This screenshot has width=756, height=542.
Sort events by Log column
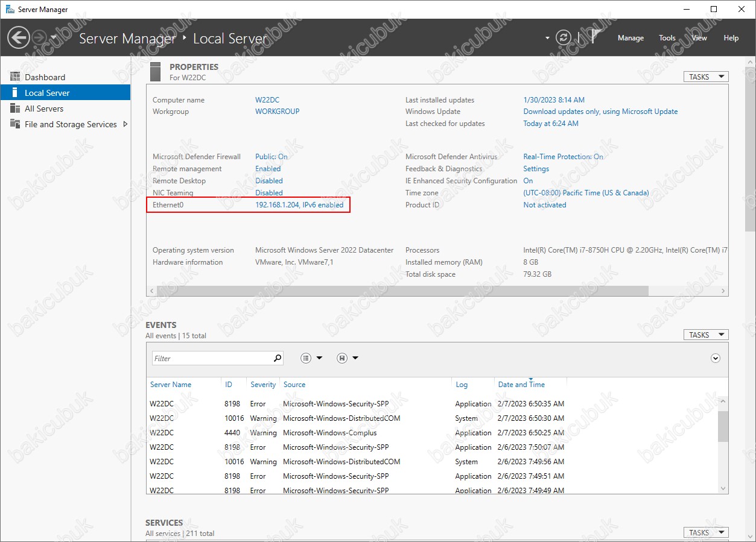pos(462,385)
